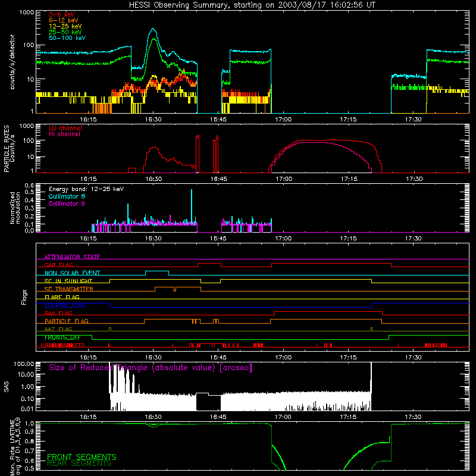Click the vertical 'Flags' axis label

[24, 297]
